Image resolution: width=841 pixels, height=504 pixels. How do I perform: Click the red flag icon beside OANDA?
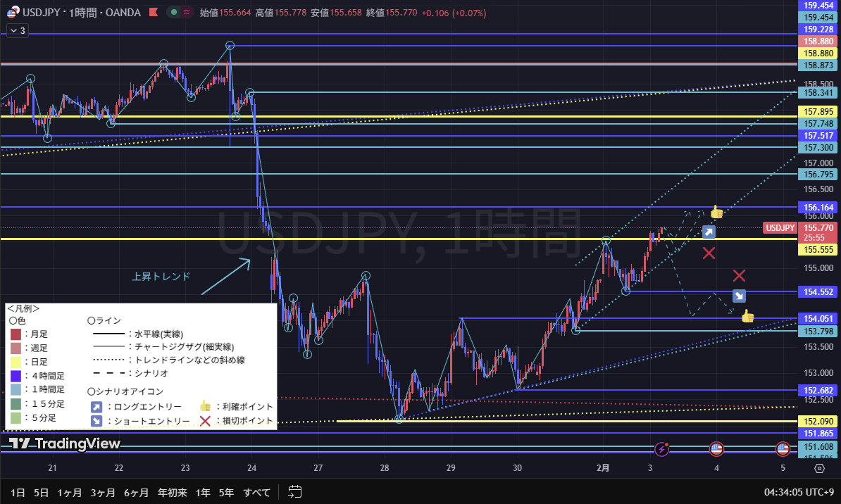pos(153,12)
